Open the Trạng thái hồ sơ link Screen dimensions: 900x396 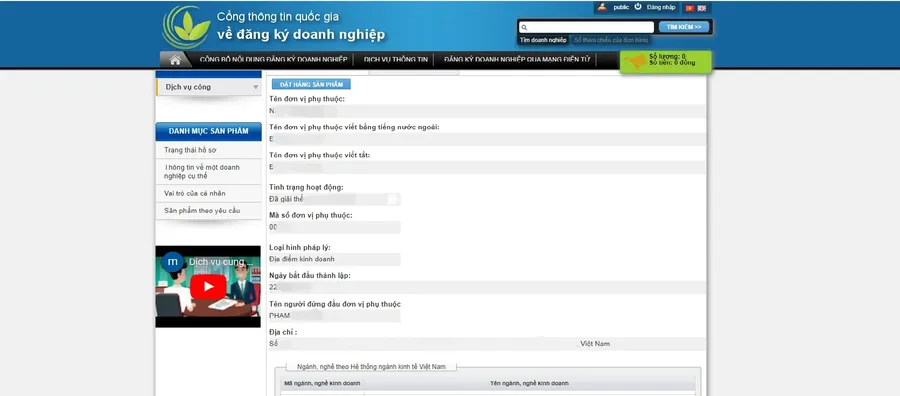pyautogui.click(x=190, y=150)
